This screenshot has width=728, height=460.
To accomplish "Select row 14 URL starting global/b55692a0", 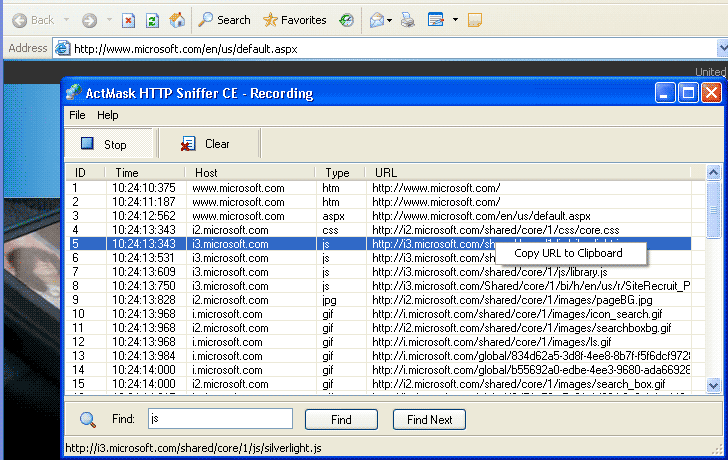I will point(380,370).
